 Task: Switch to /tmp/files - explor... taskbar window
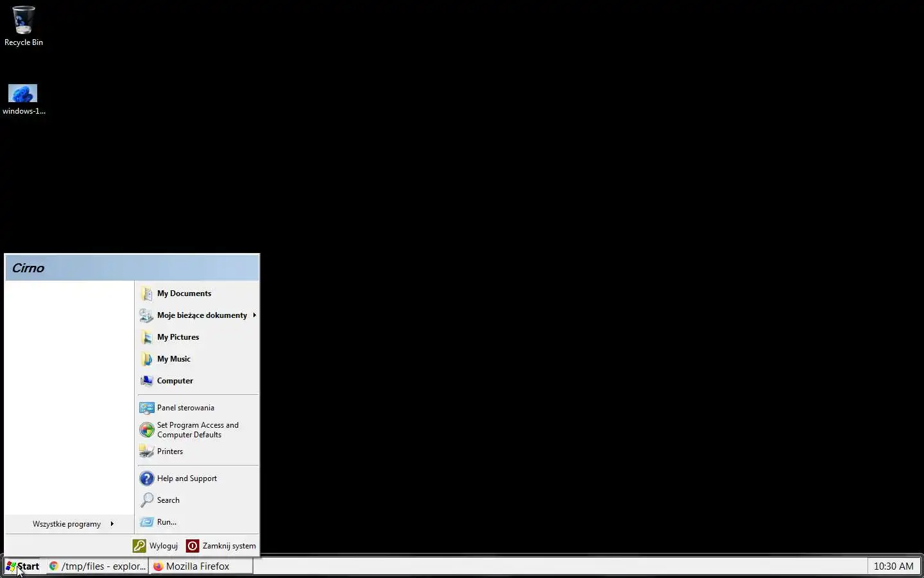[x=97, y=566]
